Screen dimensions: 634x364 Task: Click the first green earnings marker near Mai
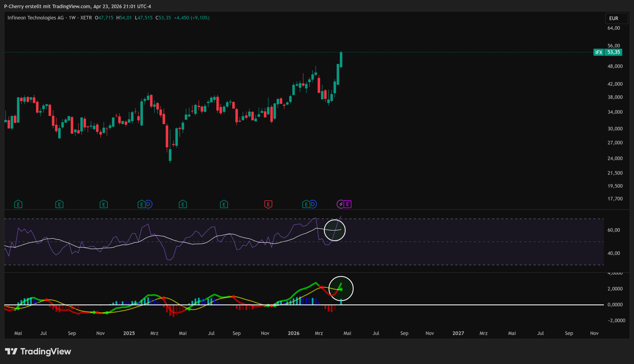pyautogui.click(x=18, y=204)
